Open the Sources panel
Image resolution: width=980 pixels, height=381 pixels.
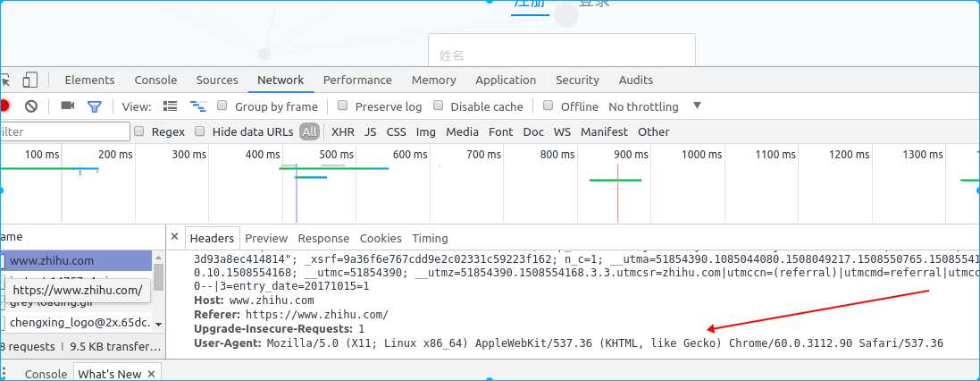tap(217, 80)
